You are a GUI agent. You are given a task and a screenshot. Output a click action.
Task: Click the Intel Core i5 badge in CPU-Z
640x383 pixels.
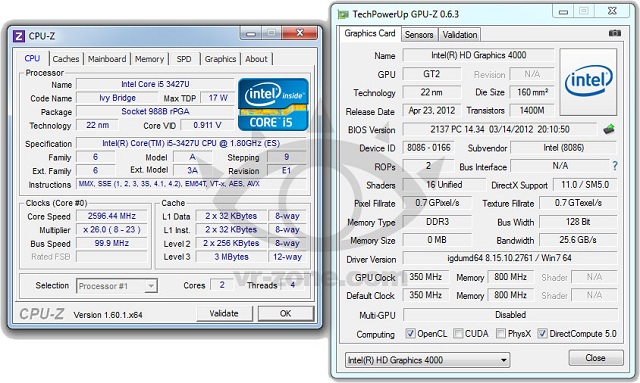[273, 104]
